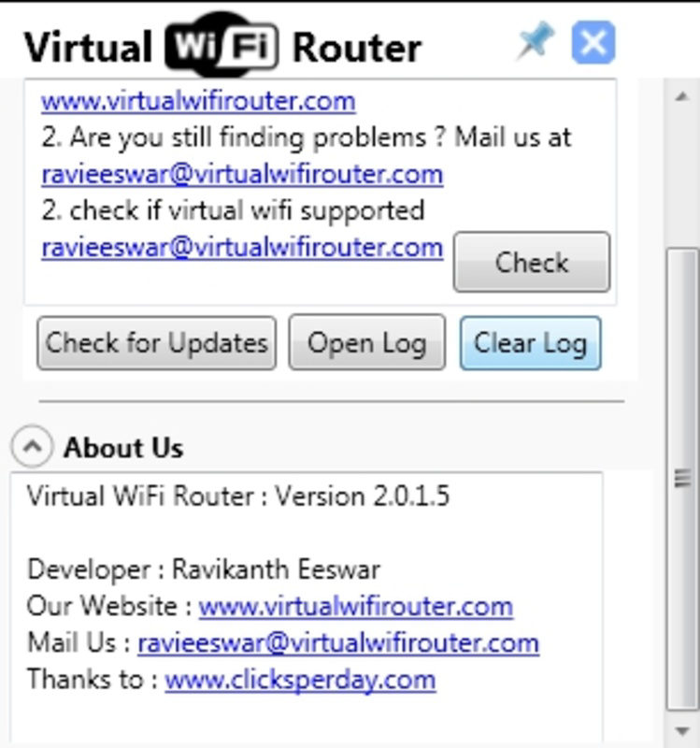
Task: Click '2. check if virtual wifi supported' text
Action: [x=233, y=211]
